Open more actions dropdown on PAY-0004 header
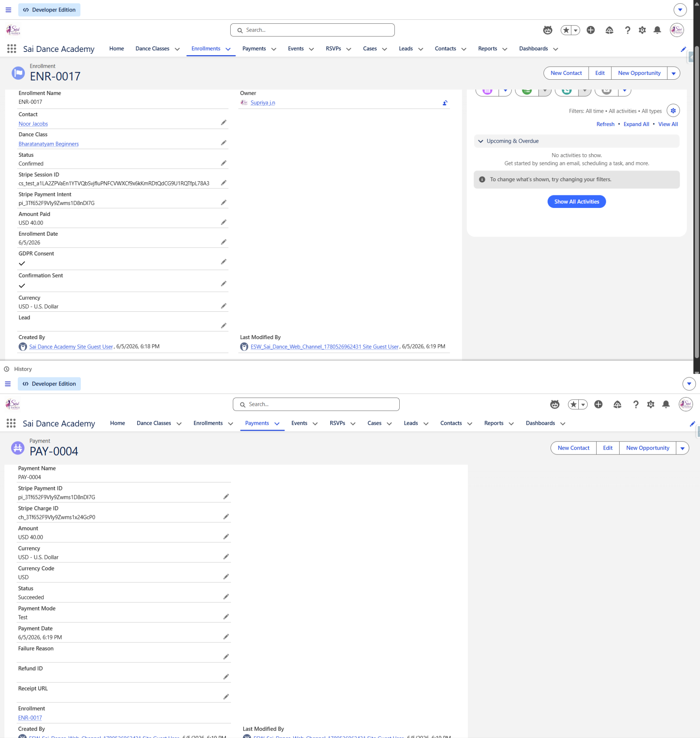Screen dimensions: 700x738 pos(683,448)
